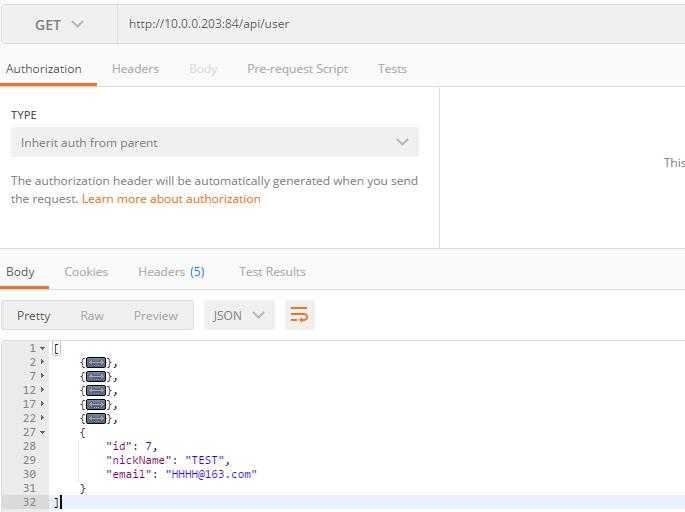Open the request Headers tab

click(135, 69)
